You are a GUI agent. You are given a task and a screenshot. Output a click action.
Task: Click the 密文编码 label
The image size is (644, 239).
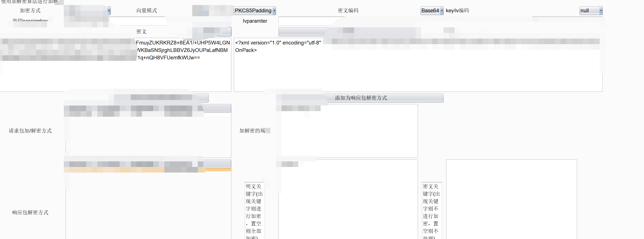(x=348, y=10)
